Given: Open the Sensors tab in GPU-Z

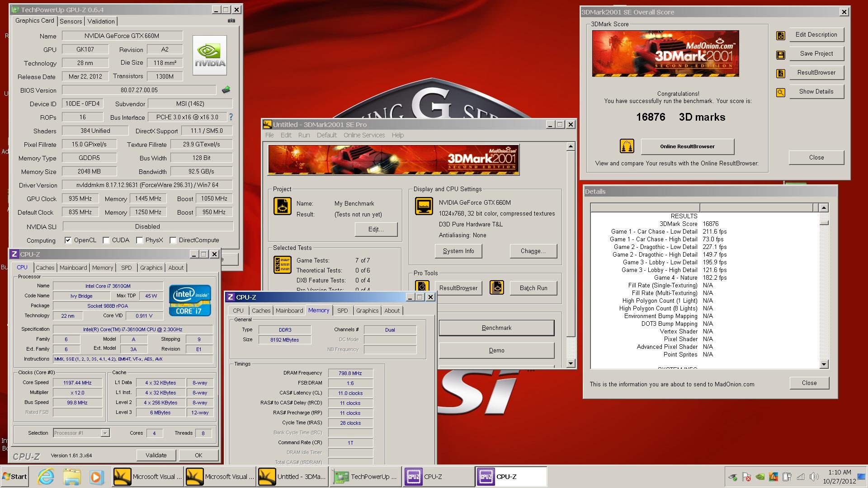Looking at the screenshot, I should point(71,21).
